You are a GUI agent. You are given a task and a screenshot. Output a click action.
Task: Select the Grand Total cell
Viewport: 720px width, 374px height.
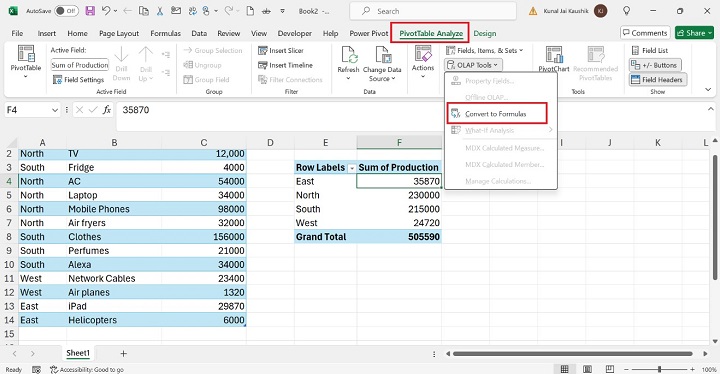point(326,237)
